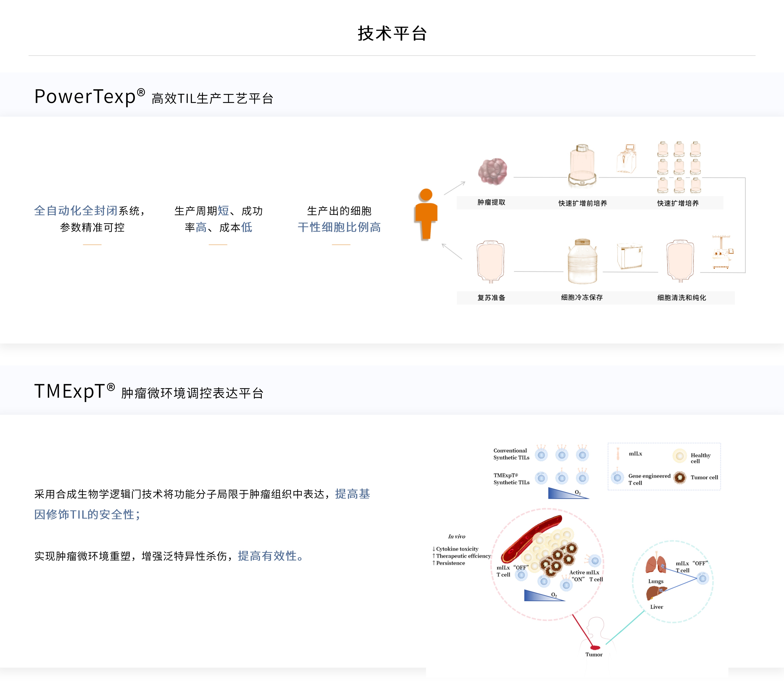Click the 技术平台 page title
The height and width of the screenshot is (687, 784).
(392, 33)
